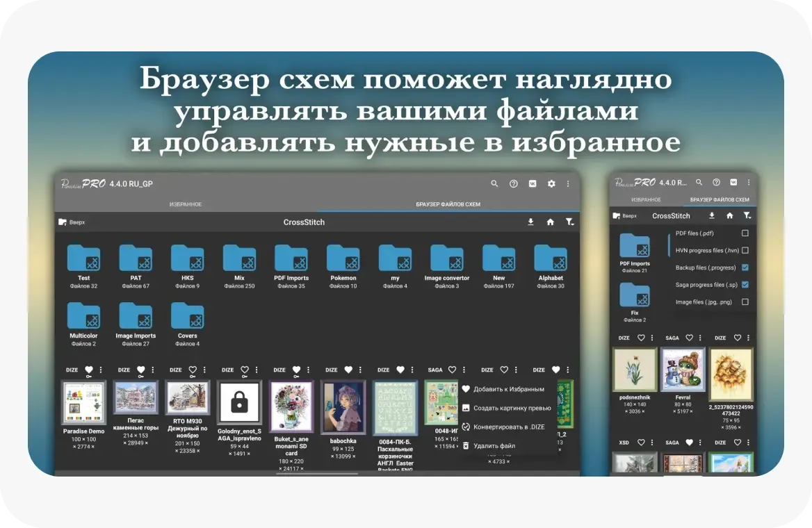812x528 pixels.
Task: Open search with the magnifier icon
Action: pos(495,183)
